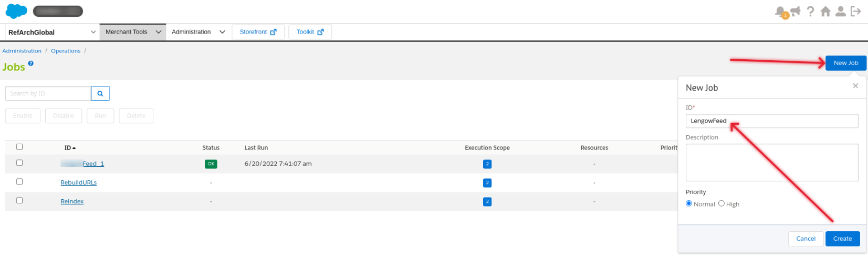868x270 pixels.
Task: Open the user profile icon
Action: (841, 11)
